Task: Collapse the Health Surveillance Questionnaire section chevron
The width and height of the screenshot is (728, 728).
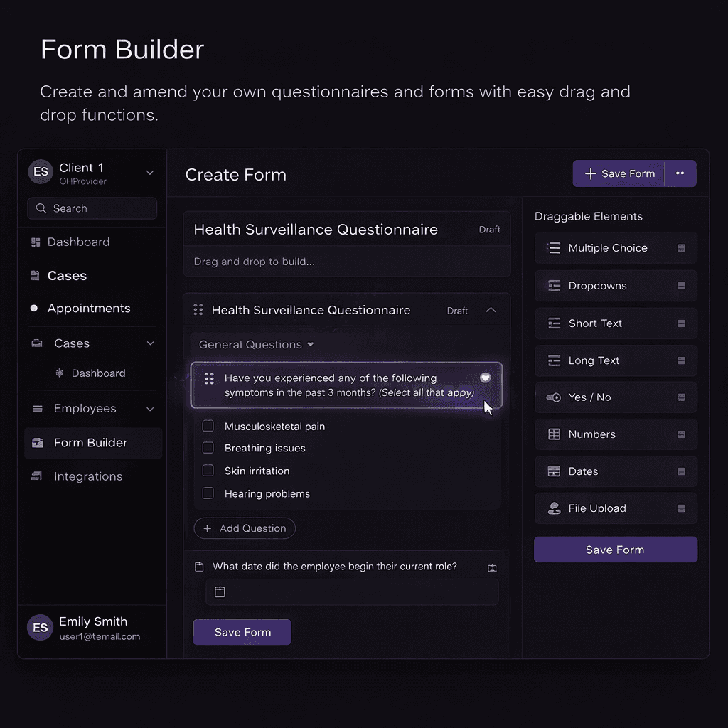Action: (491, 310)
